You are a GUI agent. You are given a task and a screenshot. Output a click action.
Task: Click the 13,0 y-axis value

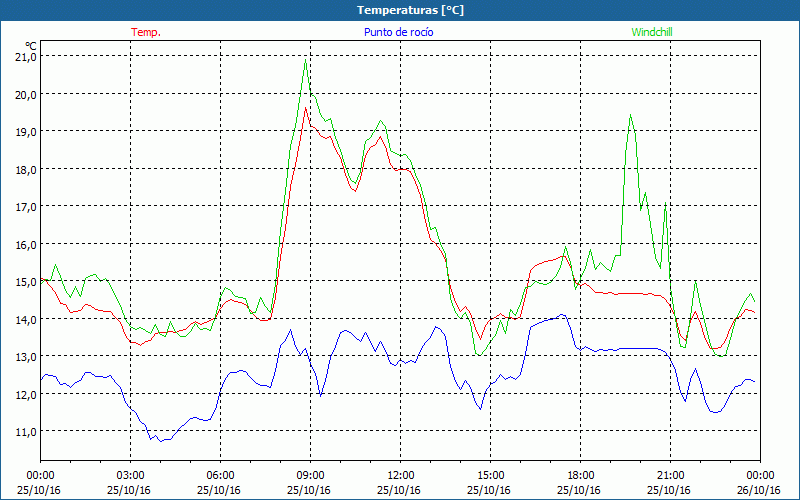pyautogui.click(x=26, y=357)
